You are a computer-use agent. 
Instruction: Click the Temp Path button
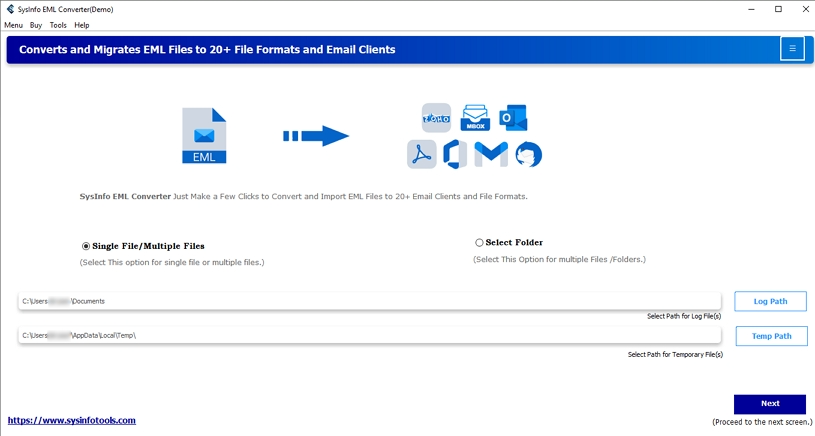click(771, 336)
